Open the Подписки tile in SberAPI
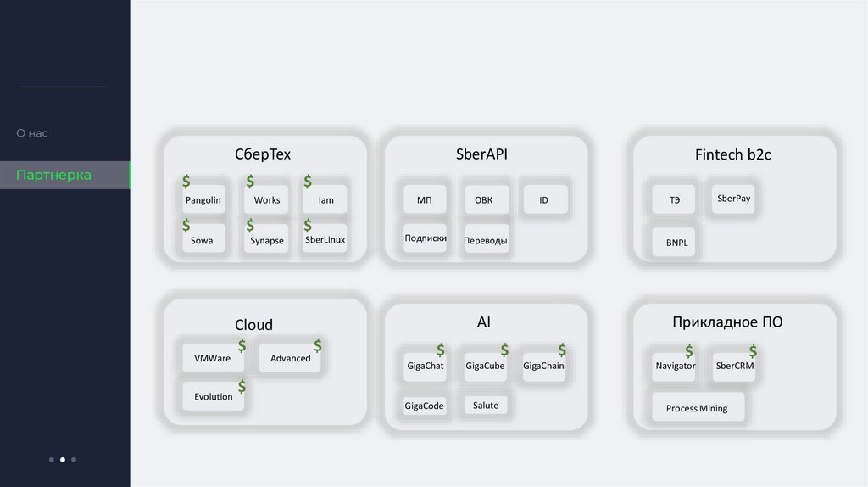868x487 pixels. click(426, 238)
